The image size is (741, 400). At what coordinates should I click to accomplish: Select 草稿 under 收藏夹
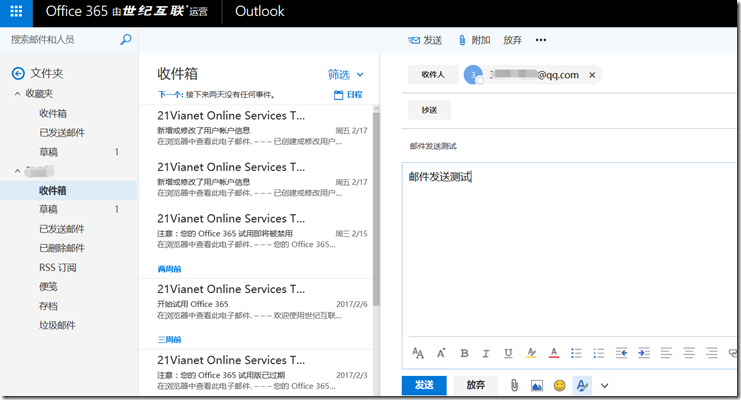(48, 152)
